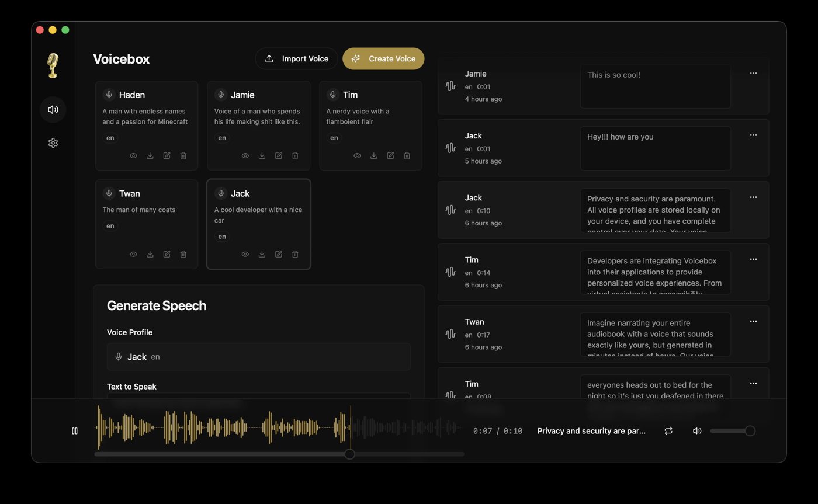
Task: Download the Tim voice profile
Action: pos(374,156)
